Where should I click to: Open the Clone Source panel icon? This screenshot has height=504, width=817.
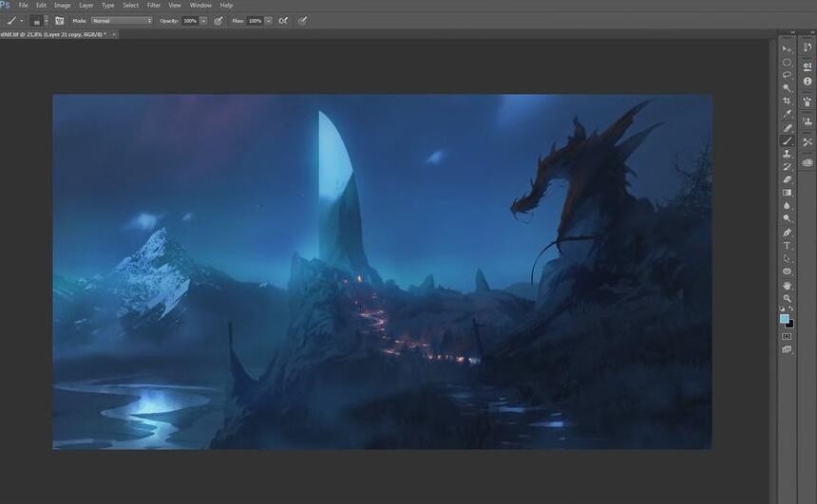pyautogui.click(x=807, y=121)
